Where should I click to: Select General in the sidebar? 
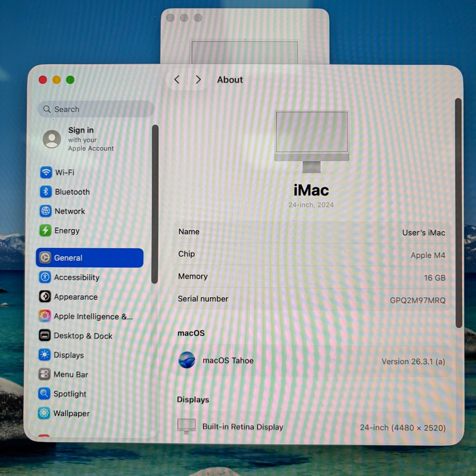[x=90, y=258]
